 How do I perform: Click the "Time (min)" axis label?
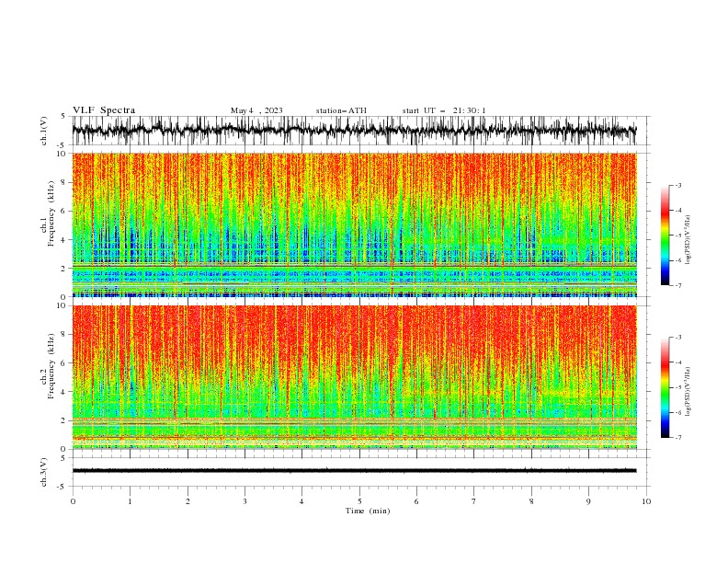(x=368, y=511)
